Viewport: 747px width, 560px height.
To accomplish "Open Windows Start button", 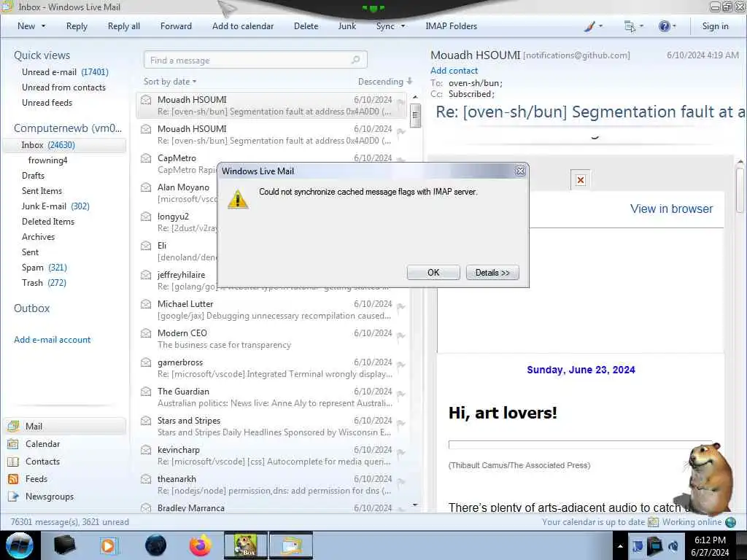I will coord(20,545).
